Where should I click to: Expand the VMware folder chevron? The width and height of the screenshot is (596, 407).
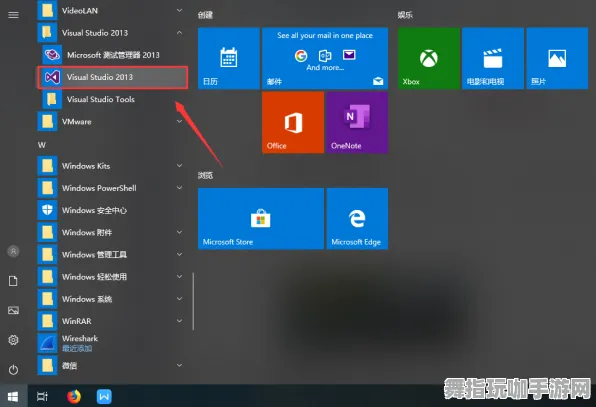179,122
